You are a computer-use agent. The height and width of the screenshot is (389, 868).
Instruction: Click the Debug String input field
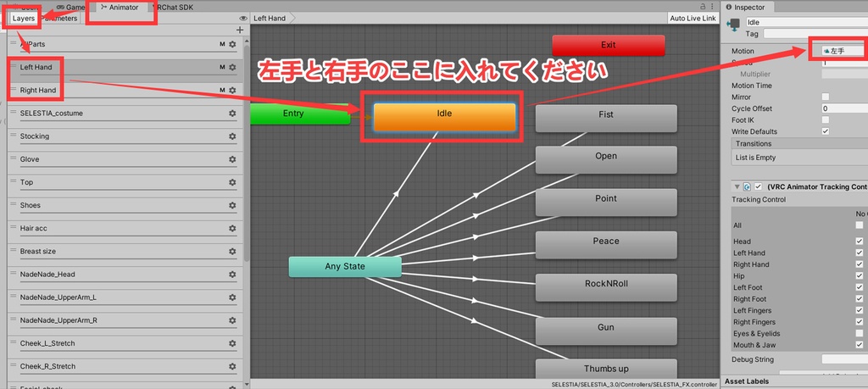pos(845,359)
